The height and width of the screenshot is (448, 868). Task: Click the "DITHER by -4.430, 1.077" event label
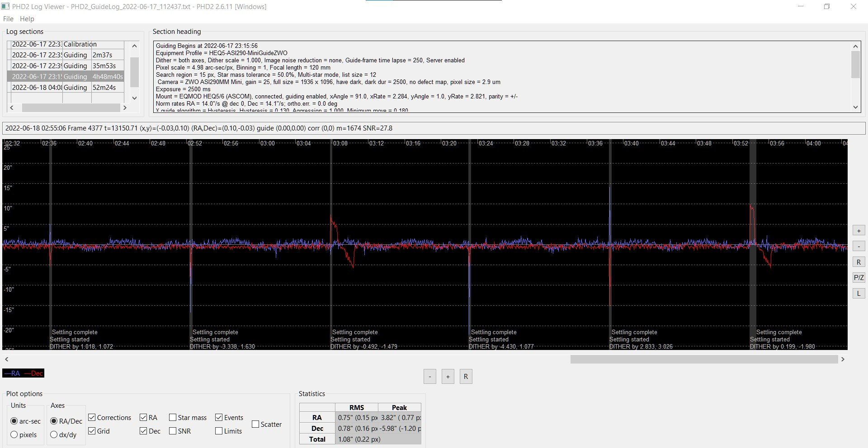pyautogui.click(x=501, y=347)
